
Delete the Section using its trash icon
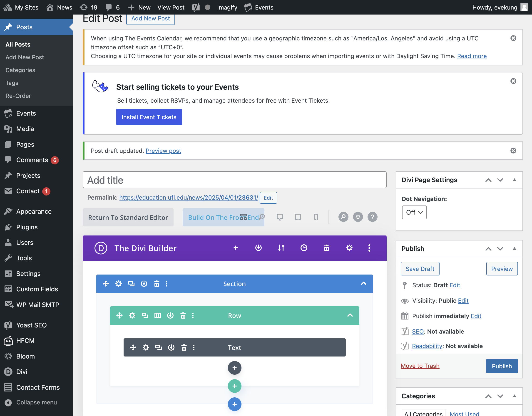point(157,284)
